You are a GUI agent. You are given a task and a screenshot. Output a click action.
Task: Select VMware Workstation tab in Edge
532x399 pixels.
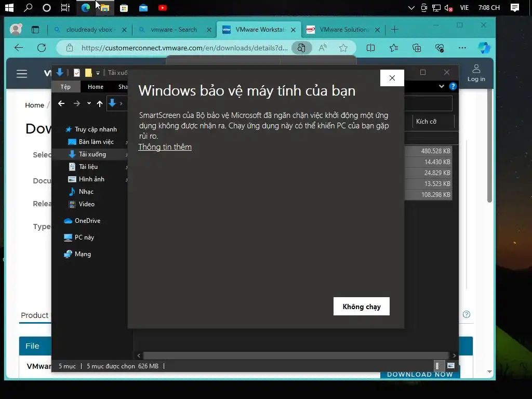tap(260, 30)
